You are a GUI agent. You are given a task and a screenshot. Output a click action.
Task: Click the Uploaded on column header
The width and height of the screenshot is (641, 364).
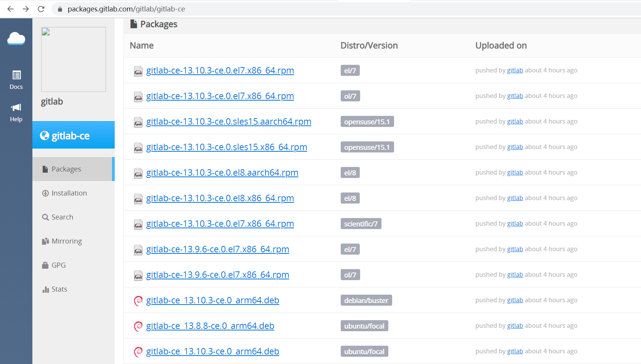(501, 45)
